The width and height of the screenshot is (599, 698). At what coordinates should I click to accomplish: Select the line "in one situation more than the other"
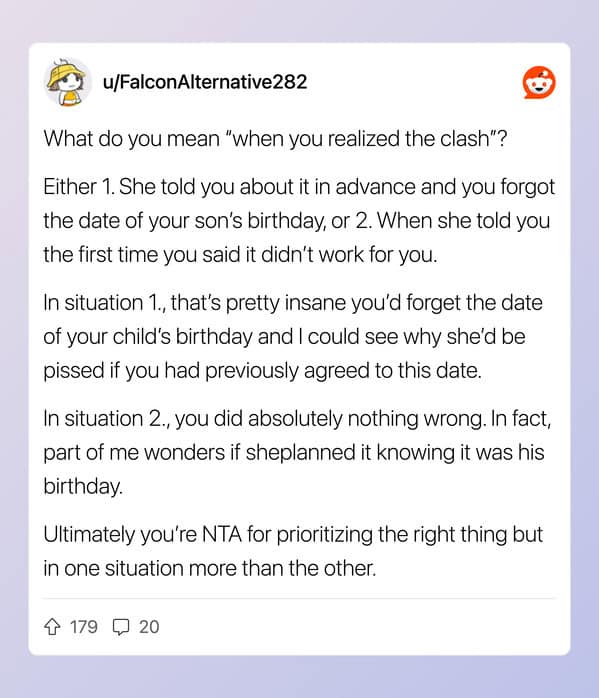[x=210, y=568]
